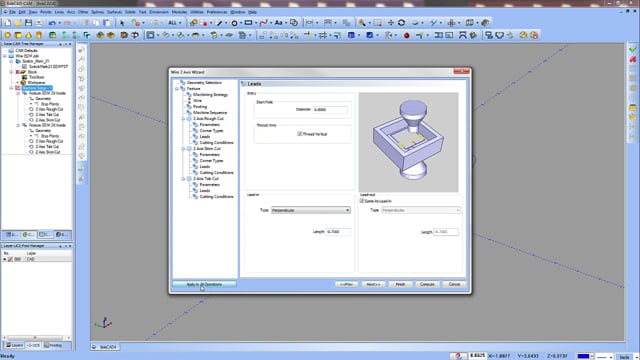Click the Start Hole Diameter input field

(x=330, y=109)
